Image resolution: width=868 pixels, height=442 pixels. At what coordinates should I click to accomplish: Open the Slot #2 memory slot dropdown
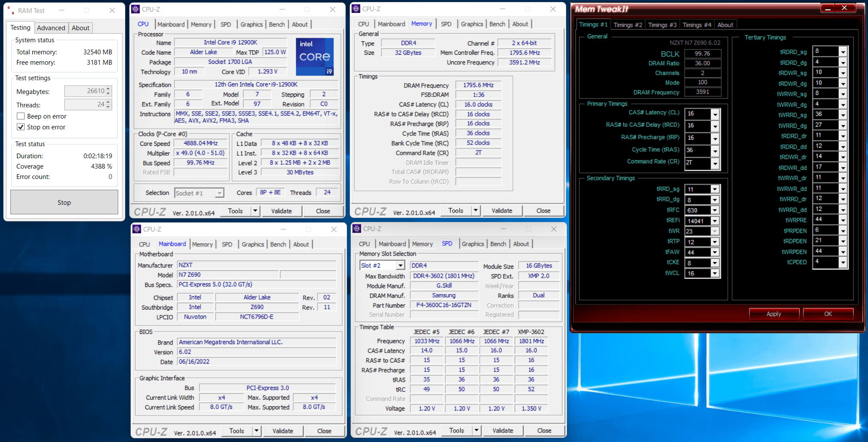[400, 265]
